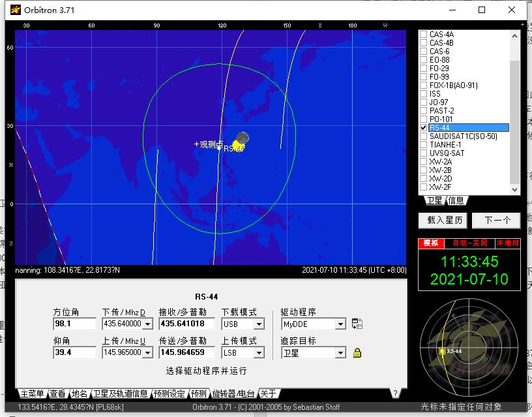This screenshot has width=532, height=417.
Task: Expand the 驱动程序 MyDDE dropdown
Action: pyautogui.click(x=340, y=324)
